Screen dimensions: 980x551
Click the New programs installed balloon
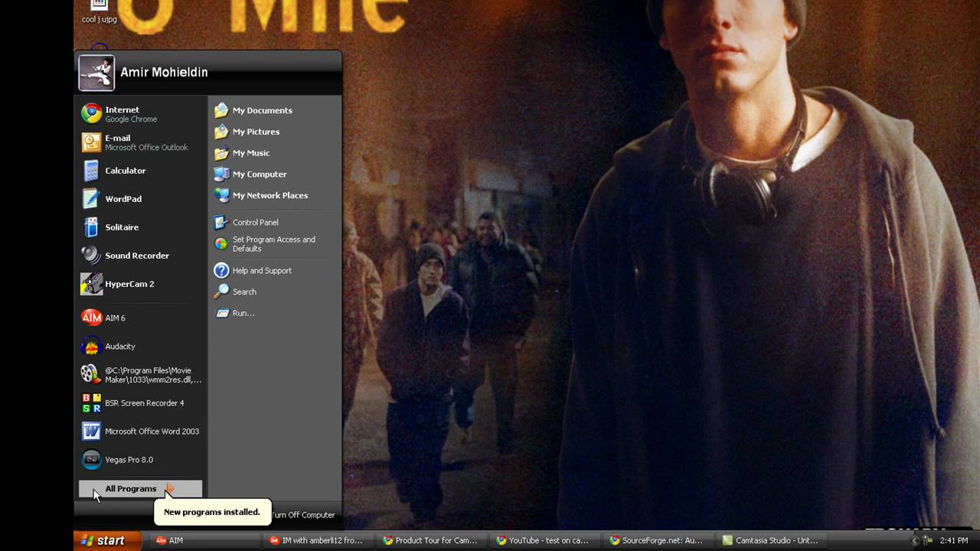212,512
